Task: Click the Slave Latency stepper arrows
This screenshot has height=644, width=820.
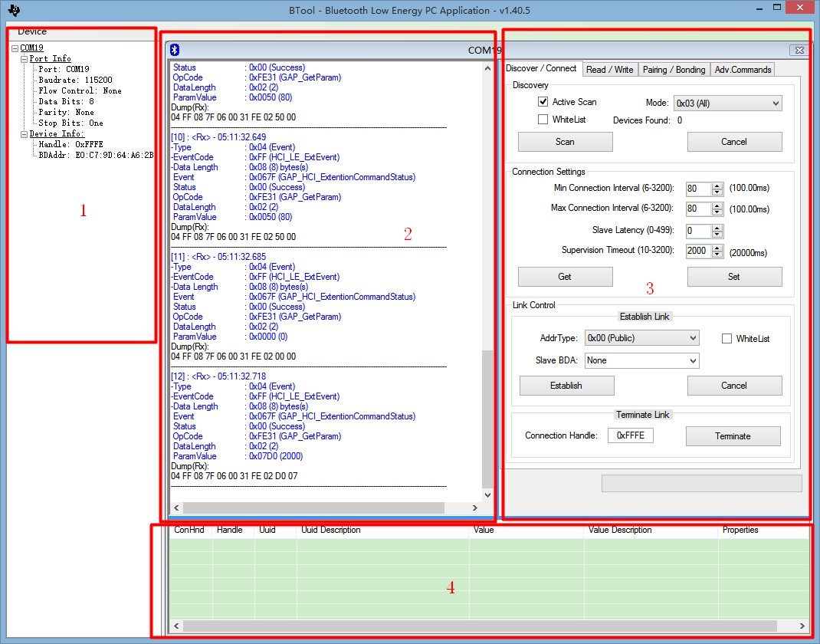Action: pos(717,231)
